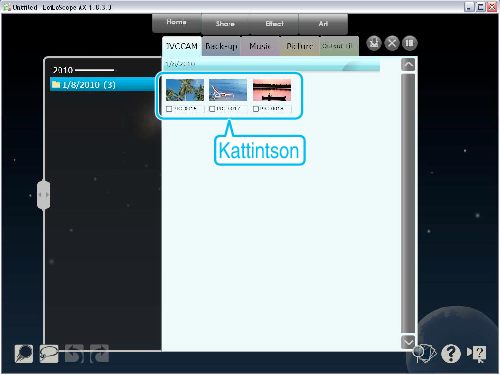Click the import-from-camera icon beside the tabs
This screenshot has height=375, width=500.
tap(374, 43)
